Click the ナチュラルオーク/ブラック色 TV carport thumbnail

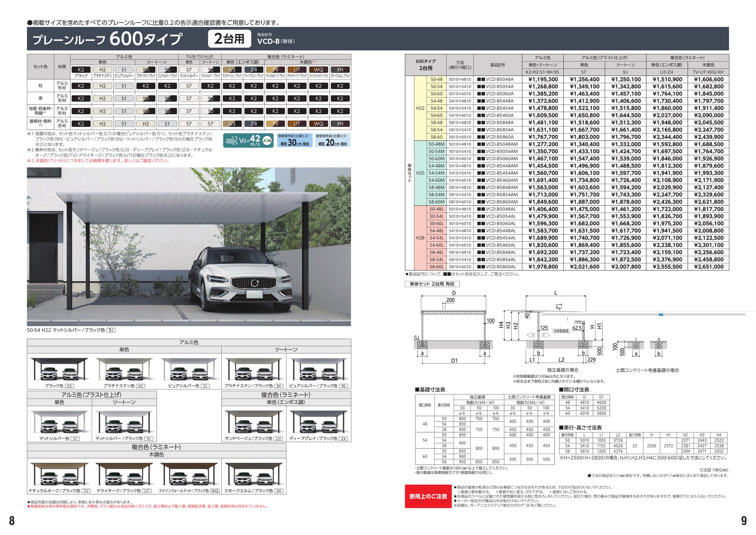[x=59, y=474]
